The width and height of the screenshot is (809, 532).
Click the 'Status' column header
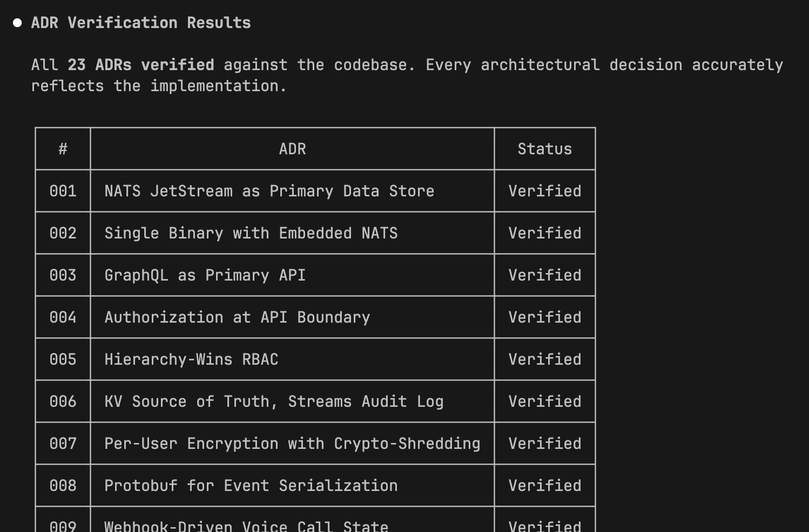544,149
